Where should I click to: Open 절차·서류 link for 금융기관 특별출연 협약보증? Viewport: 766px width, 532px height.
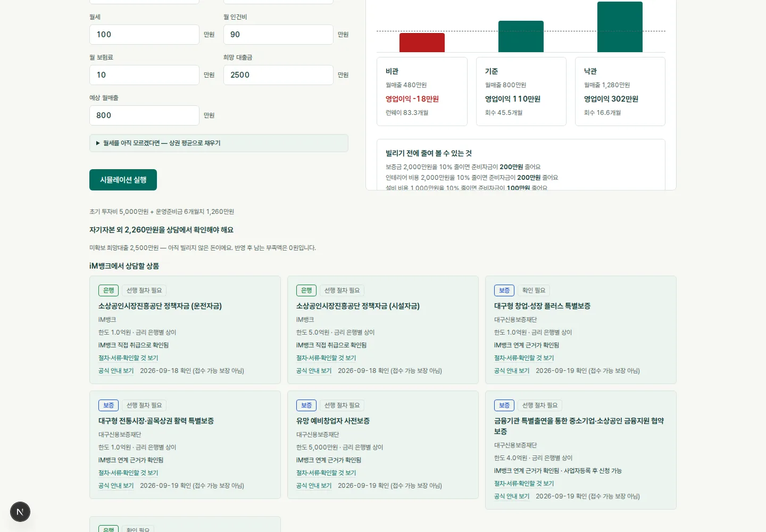[524, 484]
